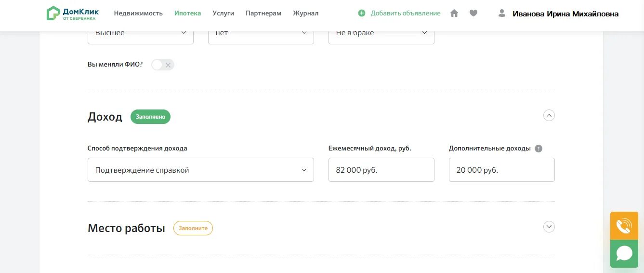The height and width of the screenshot is (273, 644).
Task: Click the additional income field showing 20 000 руб.
Action: coord(501,170)
